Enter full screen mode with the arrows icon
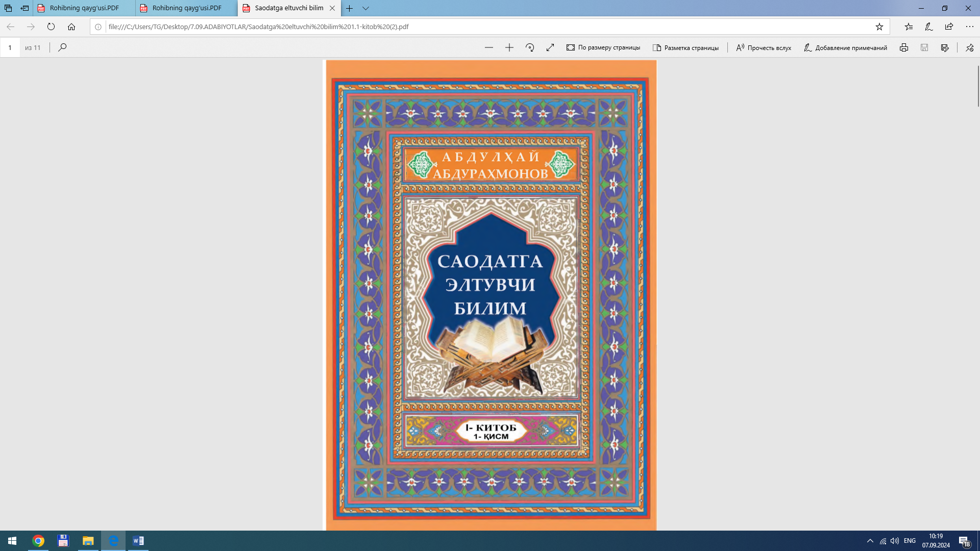 (x=550, y=47)
